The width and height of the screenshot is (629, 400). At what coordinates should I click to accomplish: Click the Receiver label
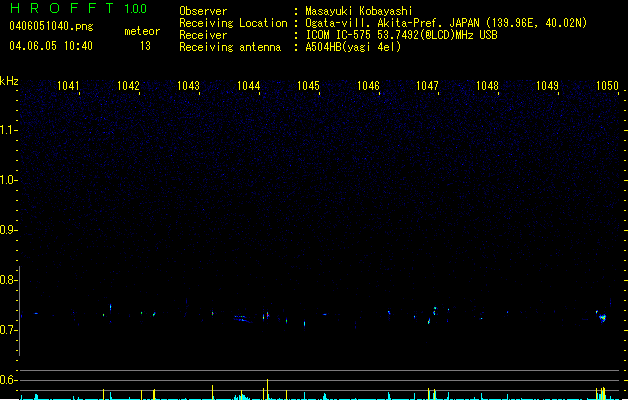[x=203, y=35]
